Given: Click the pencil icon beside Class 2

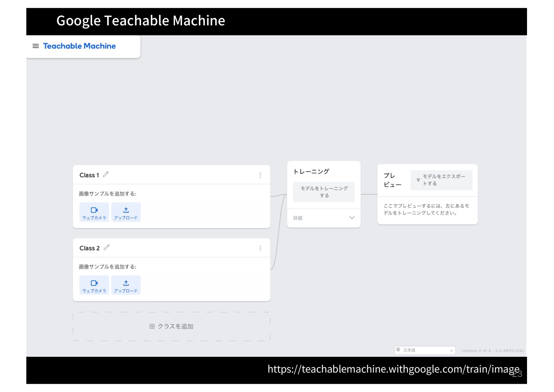Looking at the screenshot, I should click(107, 248).
